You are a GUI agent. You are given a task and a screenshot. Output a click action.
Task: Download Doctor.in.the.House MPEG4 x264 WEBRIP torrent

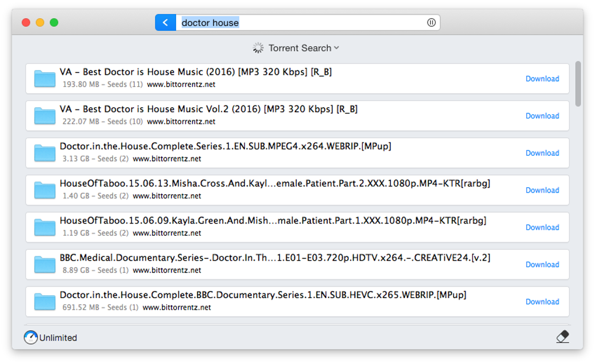click(x=542, y=153)
